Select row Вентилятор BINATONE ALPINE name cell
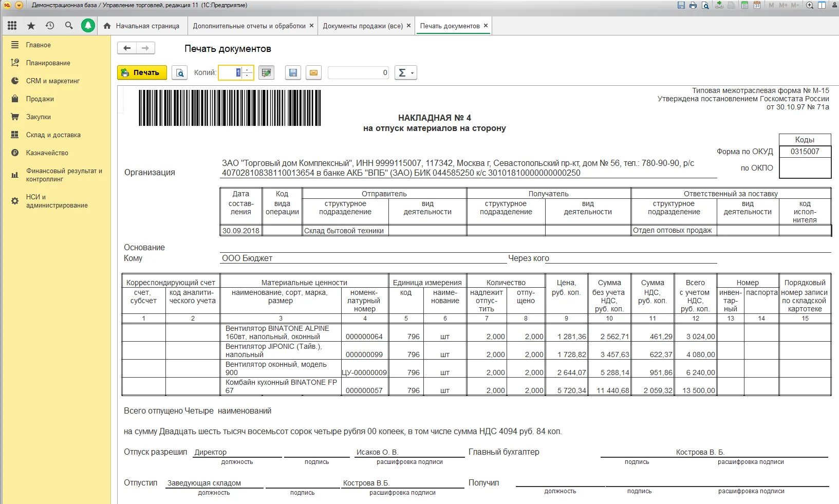The height and width of the screenshot is (504, 839). [281, 332]
